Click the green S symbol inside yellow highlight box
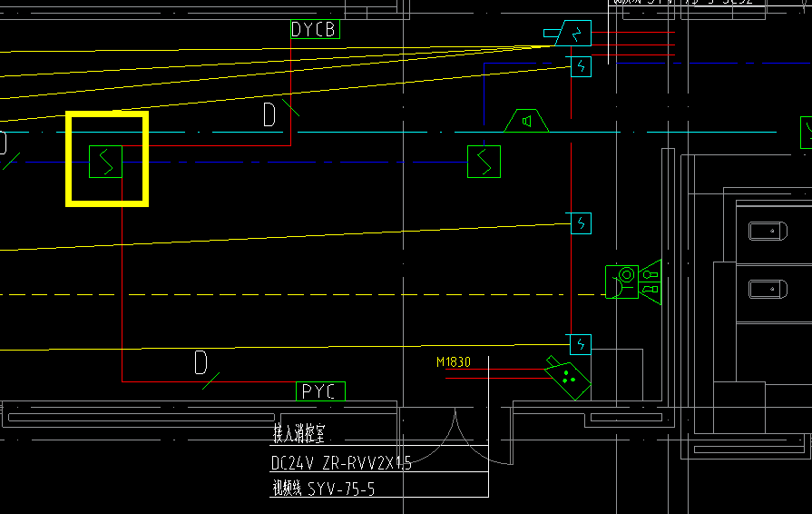 105,162
